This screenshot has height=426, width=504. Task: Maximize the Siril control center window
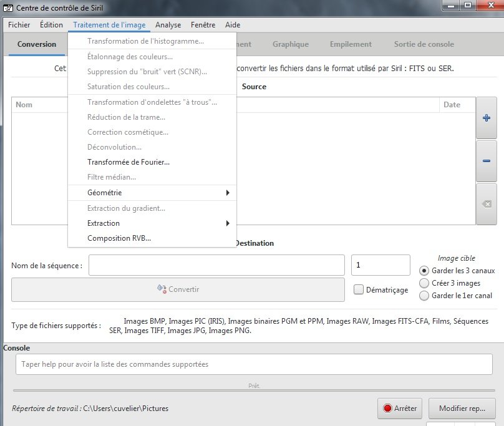click(468, 6)
